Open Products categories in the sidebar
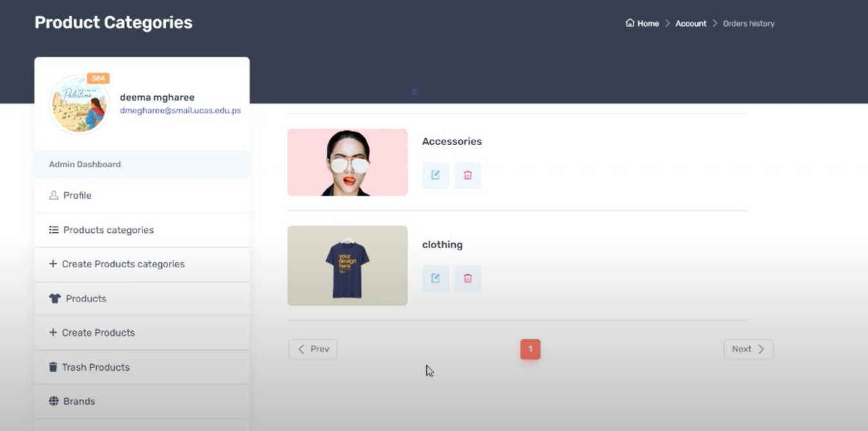This screenshot has width=868, height=431. point(142,230)
